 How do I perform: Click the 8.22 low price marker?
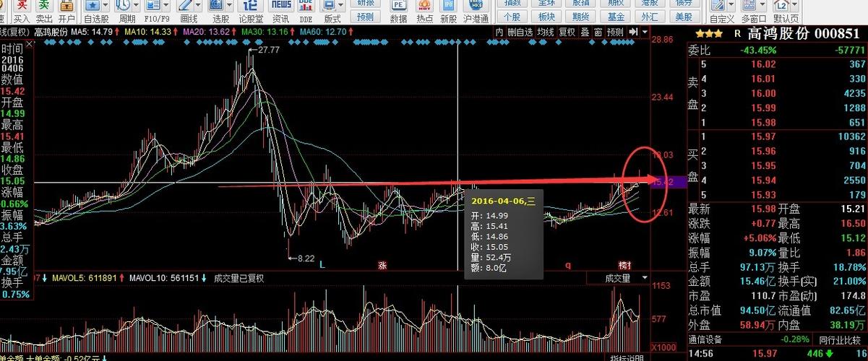pyautogui.click(x=306, y=258)
